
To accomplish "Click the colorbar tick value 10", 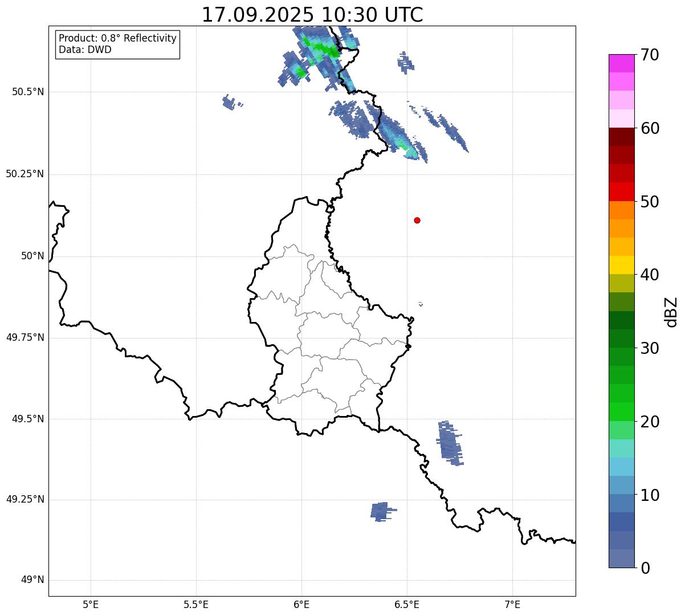I will [650, 495].
